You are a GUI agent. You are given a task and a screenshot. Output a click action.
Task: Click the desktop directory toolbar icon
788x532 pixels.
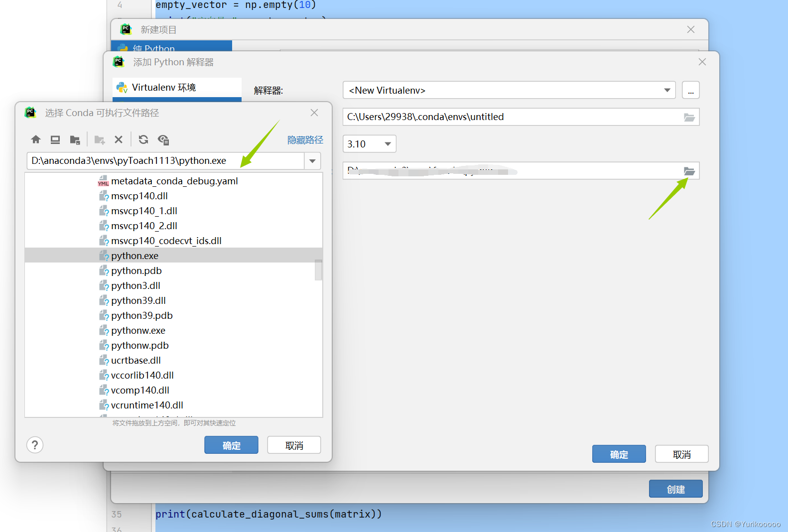[55, 139]
